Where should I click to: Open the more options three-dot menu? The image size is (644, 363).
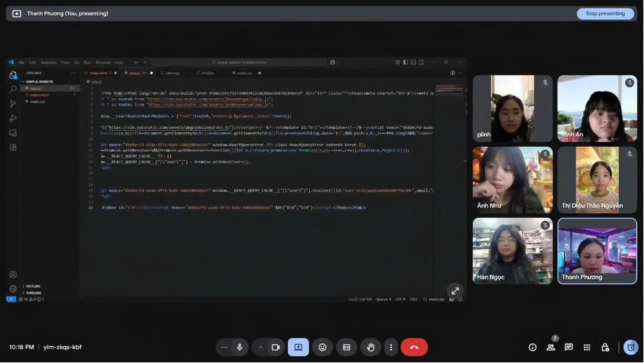[390, 347]
